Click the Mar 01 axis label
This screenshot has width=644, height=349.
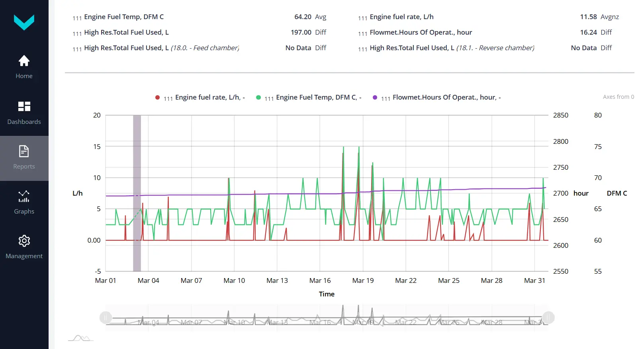[106, 280]
